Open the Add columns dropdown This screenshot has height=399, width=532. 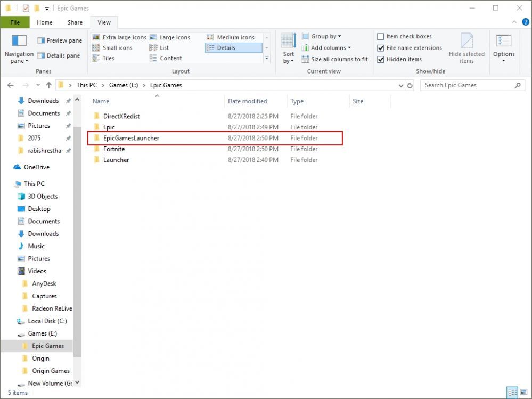326,48
